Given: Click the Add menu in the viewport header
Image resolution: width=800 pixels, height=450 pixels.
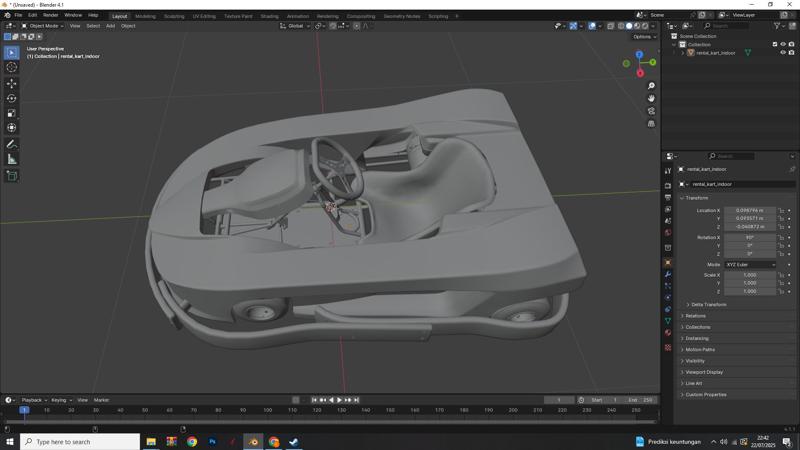Looking at the screenshot, I should tap(110, 26).
